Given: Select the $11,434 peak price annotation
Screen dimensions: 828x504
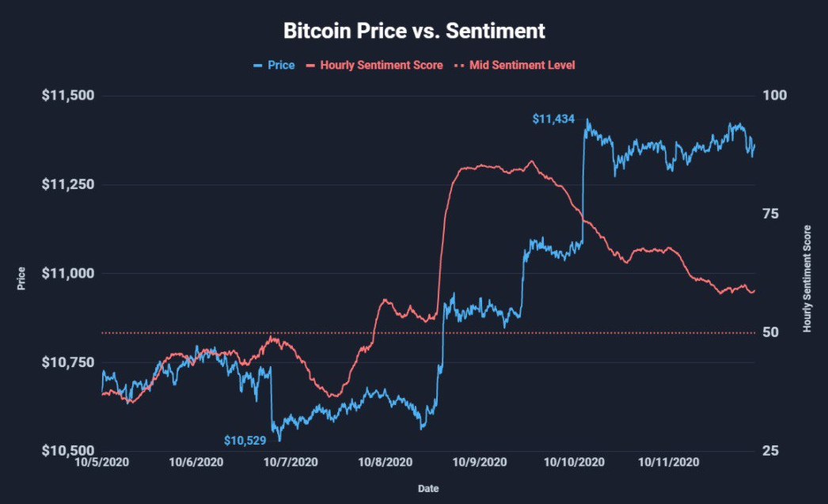Looking at the screenshot, I should (553, 119).
